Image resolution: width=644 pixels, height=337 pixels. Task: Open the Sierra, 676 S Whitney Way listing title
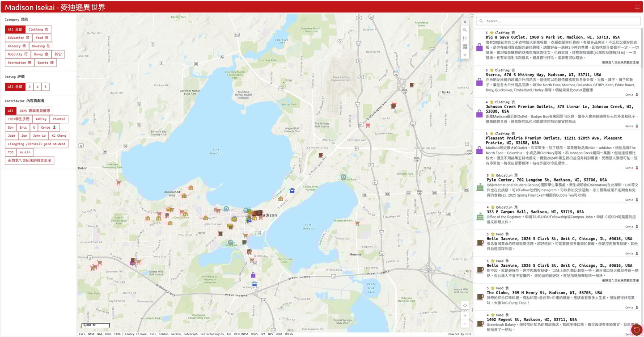(543, 75)
